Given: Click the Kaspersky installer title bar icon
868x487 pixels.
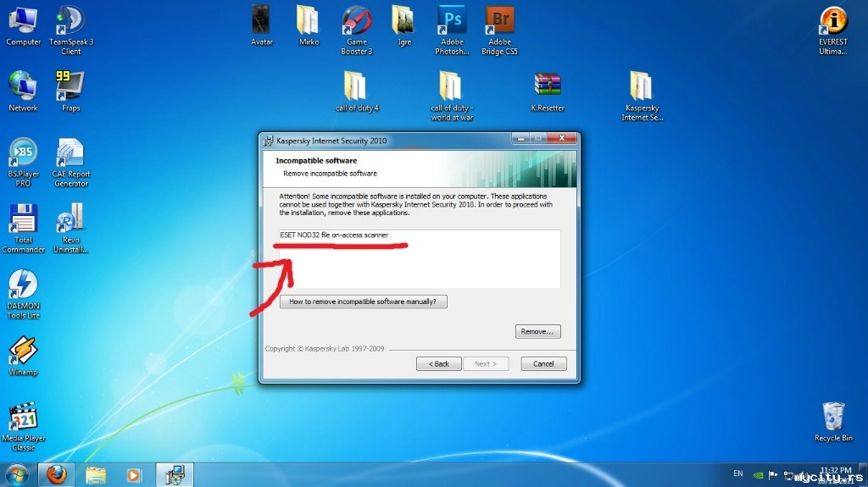Looking at the screenshot, I should click(269, 141).
